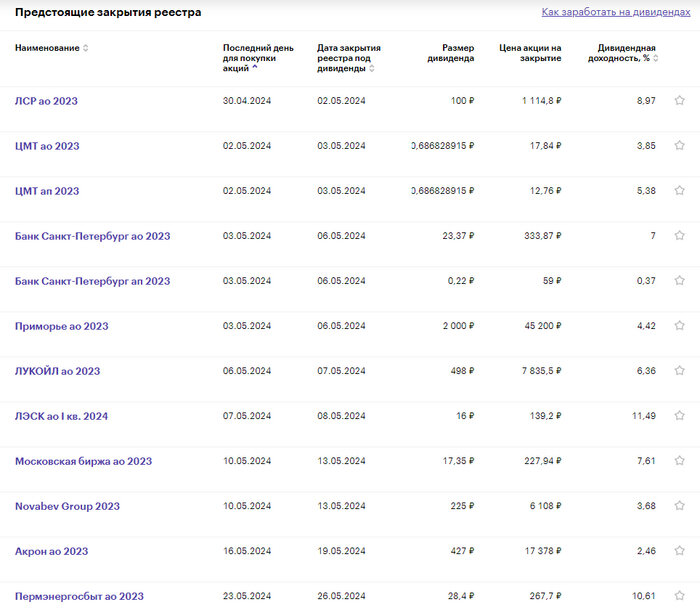Star the ЦМТ ао 2023 row
The height and width of the screenshot is (610, 700).
pos(679,146)
